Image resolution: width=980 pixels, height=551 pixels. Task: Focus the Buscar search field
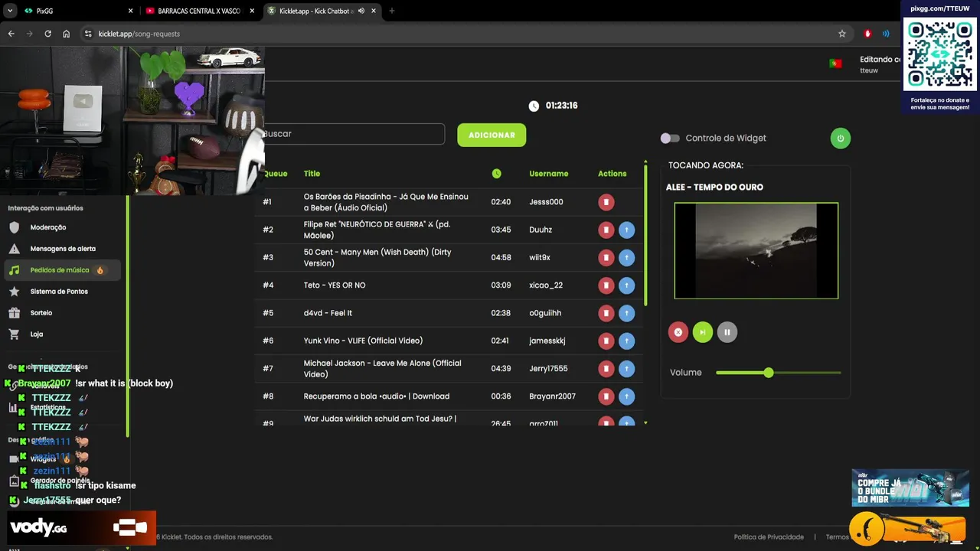[354, 134]
